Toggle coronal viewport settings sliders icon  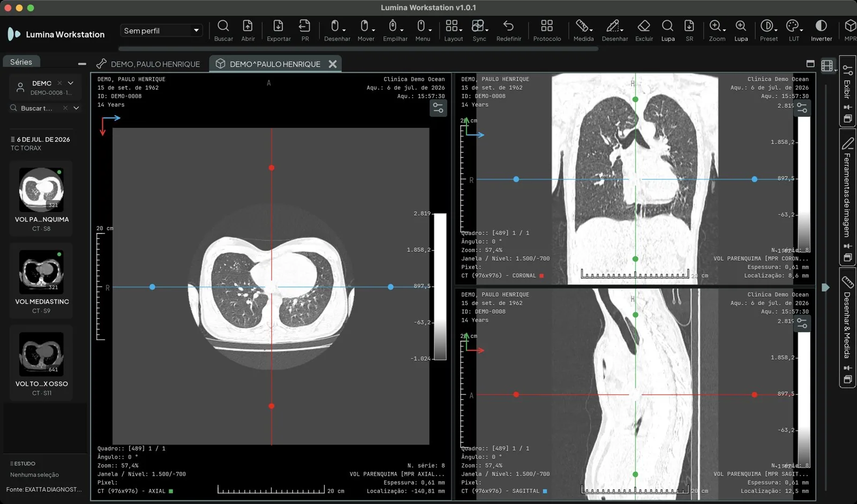[x=802, y=108]
